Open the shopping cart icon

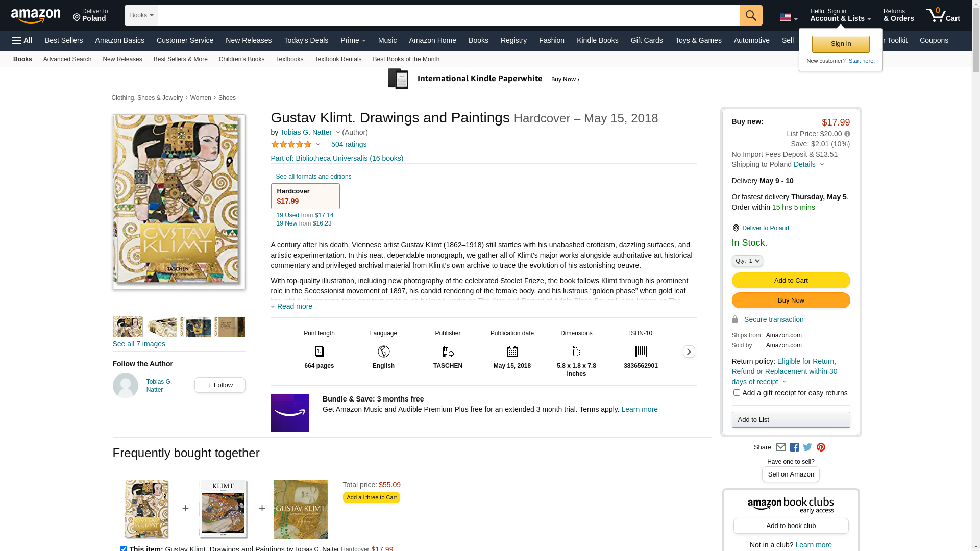pyautogui.click(x=942, y=15)
